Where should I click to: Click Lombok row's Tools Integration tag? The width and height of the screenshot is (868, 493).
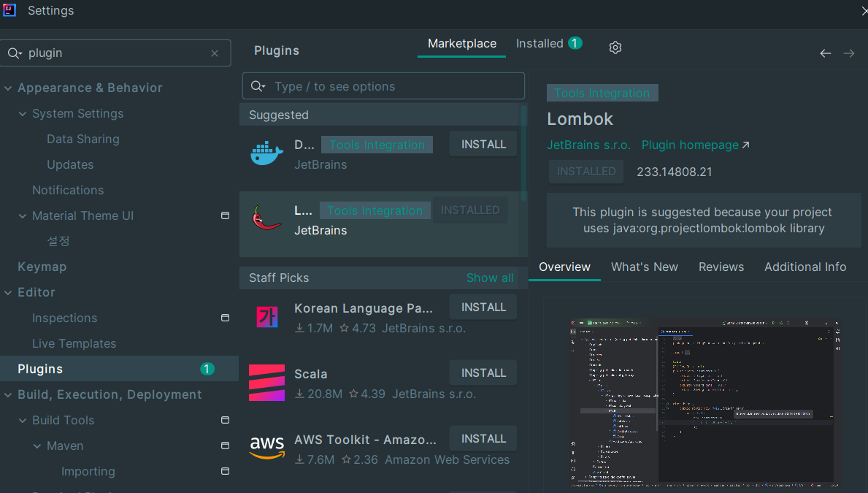pyautogui.click(x=375, y=210)
